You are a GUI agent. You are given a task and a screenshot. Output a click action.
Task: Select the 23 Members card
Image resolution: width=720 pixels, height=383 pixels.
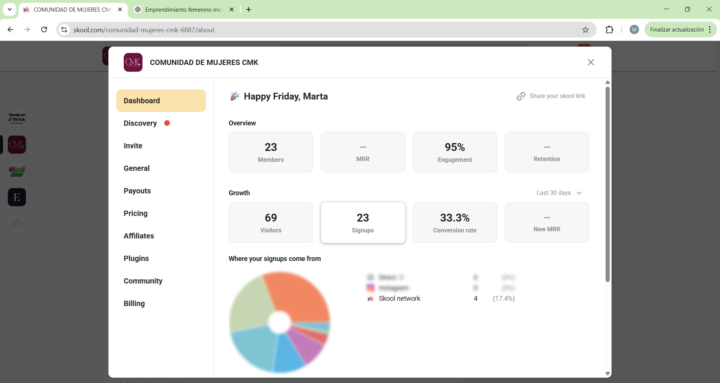coord(271,152)
